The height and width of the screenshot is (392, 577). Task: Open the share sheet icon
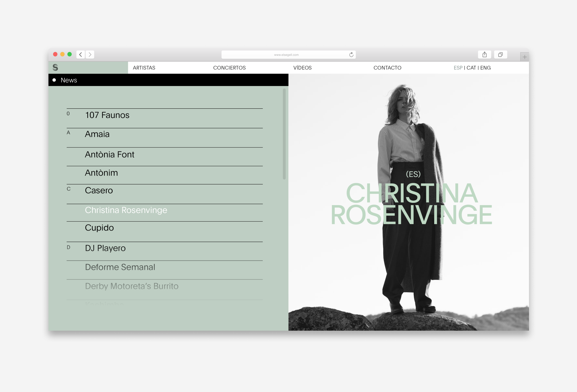tap(484, 55)
